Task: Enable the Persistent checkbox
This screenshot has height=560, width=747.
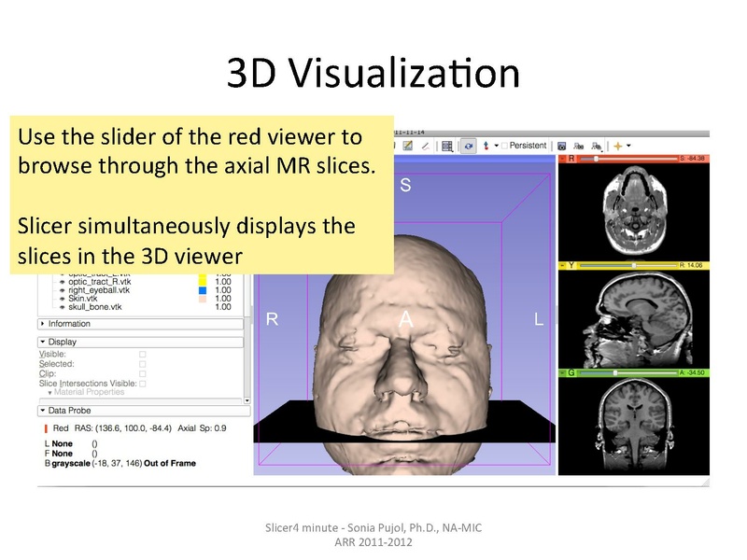Action: point(504,146)
